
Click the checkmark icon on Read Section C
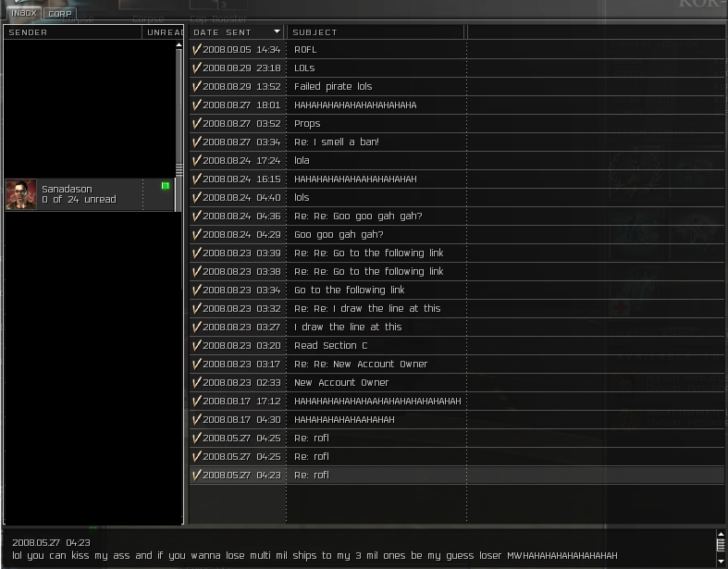196,345
